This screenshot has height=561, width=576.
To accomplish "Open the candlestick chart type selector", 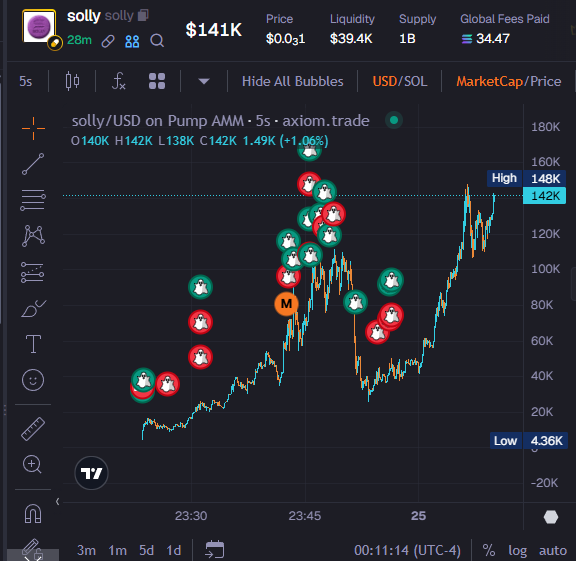I will pyautogui.click(x=72, y=81).
